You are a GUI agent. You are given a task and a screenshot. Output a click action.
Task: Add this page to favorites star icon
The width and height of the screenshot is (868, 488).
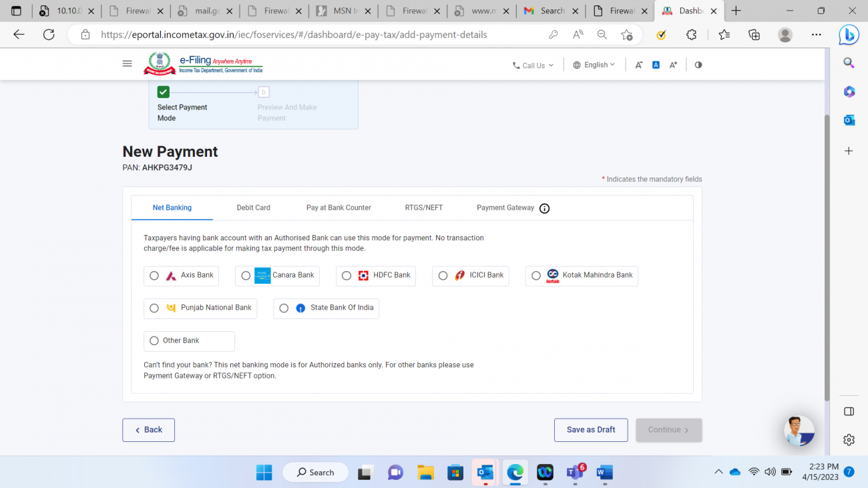click(626, 35)
